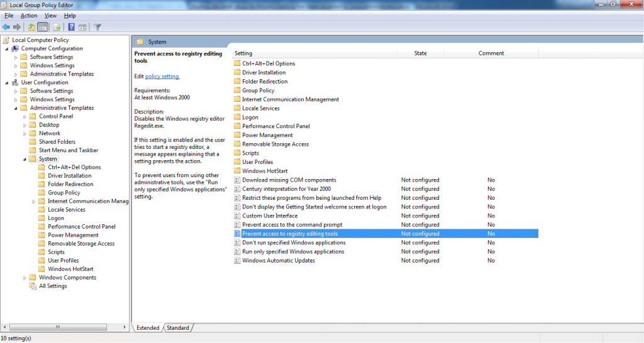The height and width of the screenshot is (343, 644).
Task: Open the View menu
Action: [50, 15]
